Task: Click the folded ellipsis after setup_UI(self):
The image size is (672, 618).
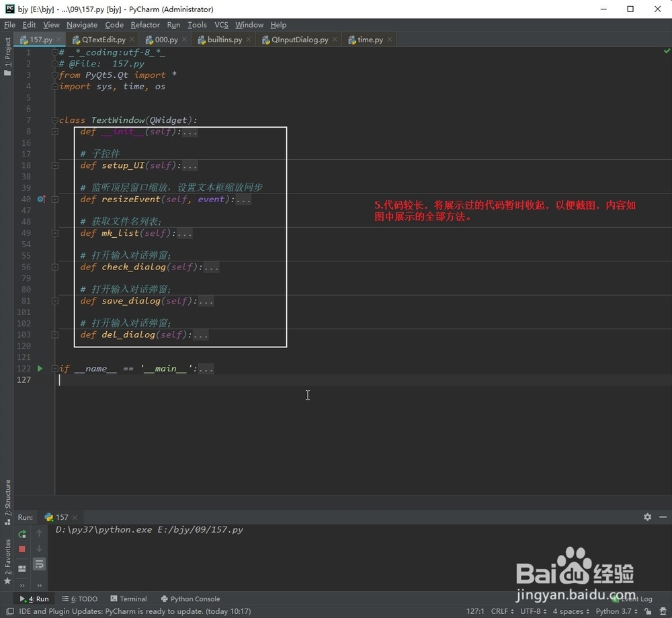Action: pos(190,166)
